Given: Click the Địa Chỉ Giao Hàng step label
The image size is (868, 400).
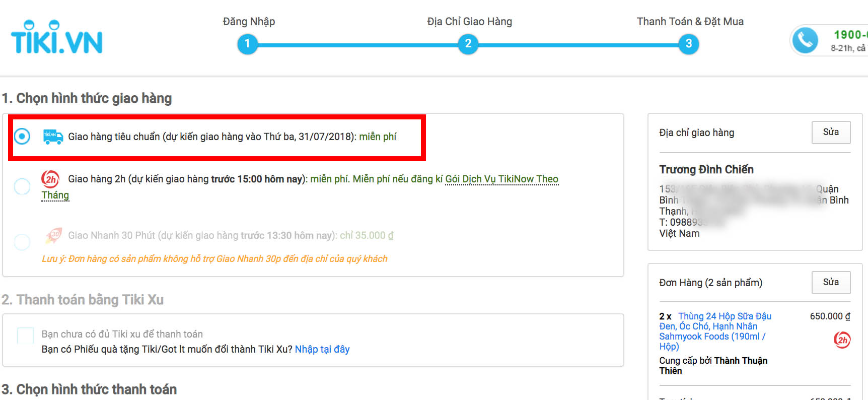Looking at the screenshot, I should 469,21.
